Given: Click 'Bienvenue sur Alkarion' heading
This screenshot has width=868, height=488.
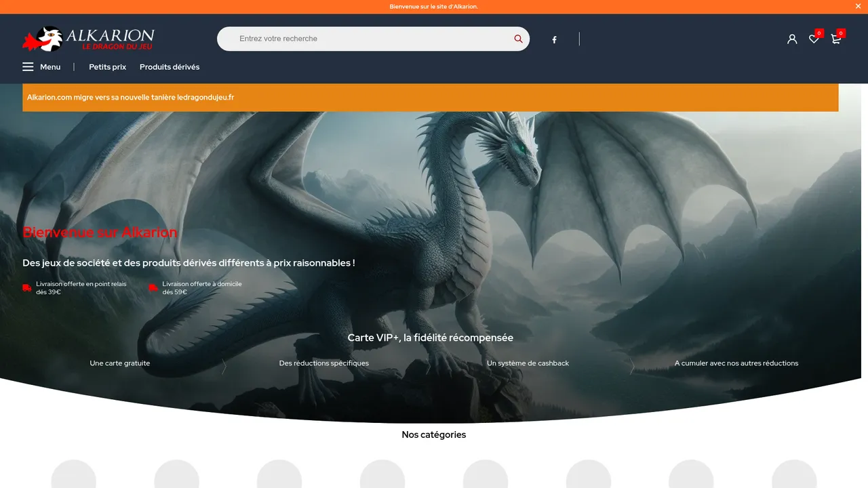Looking at the screenshot, I should tap(100, 232).
